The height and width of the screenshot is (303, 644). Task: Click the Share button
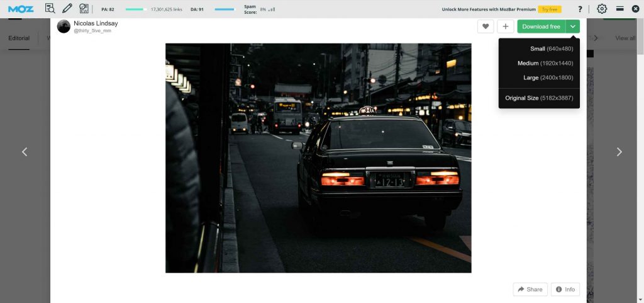coord(530,289)
